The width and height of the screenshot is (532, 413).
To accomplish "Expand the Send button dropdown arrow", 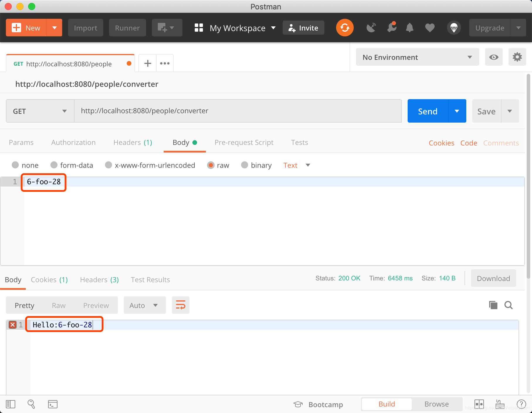I will tap(457, 111).
